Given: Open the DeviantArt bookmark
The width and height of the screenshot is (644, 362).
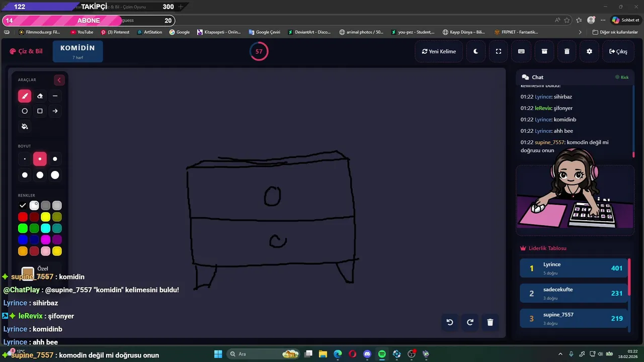Looking at the screenshot, I should [x=309, y=32].
